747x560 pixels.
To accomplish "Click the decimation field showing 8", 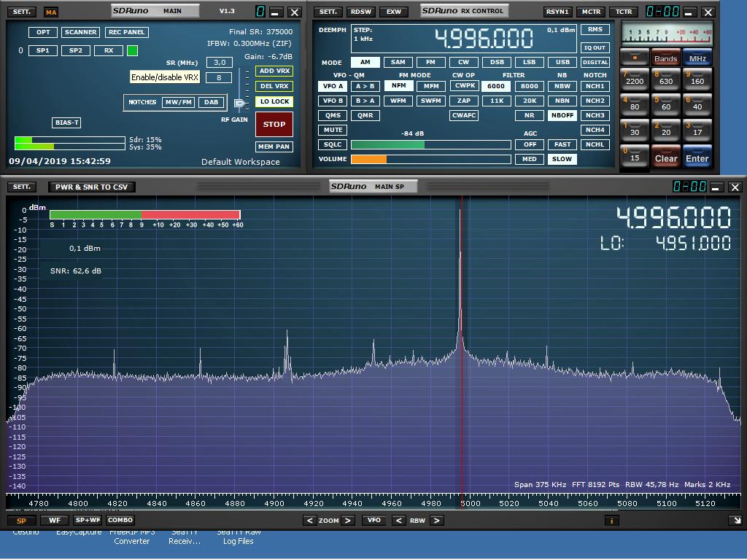I will pyautogui.click(x=219, y=77).
